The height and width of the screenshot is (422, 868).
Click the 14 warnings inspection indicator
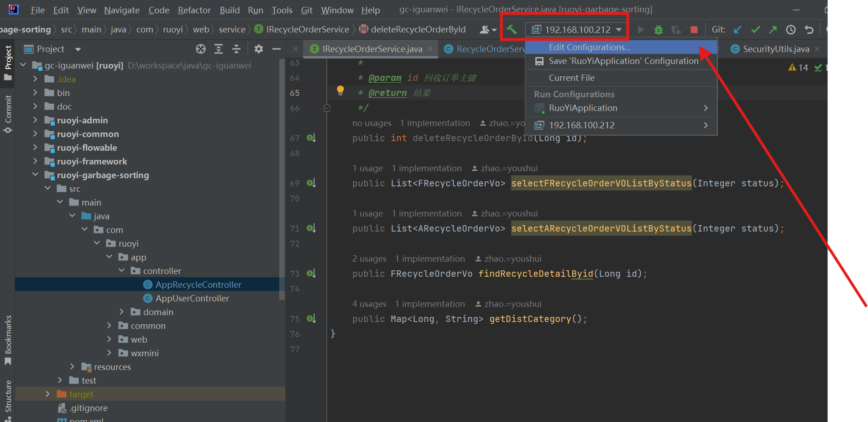pos(799,68)
